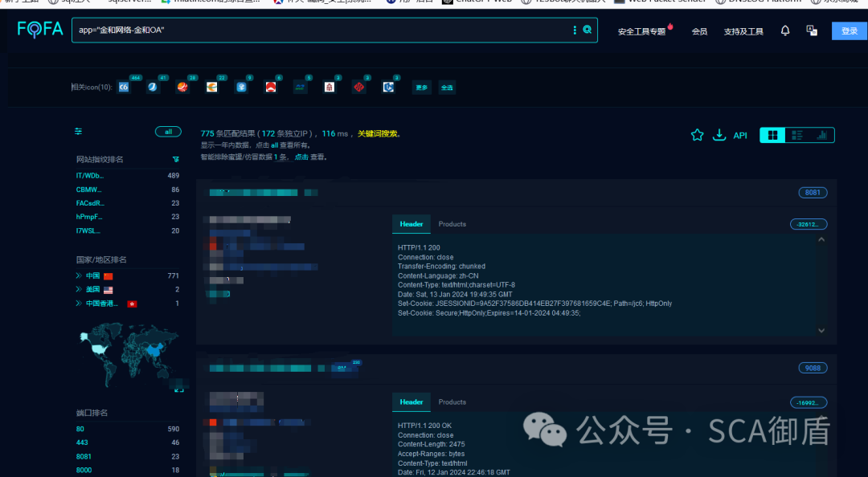Click port badge 9088 on second result

point(813,368)
